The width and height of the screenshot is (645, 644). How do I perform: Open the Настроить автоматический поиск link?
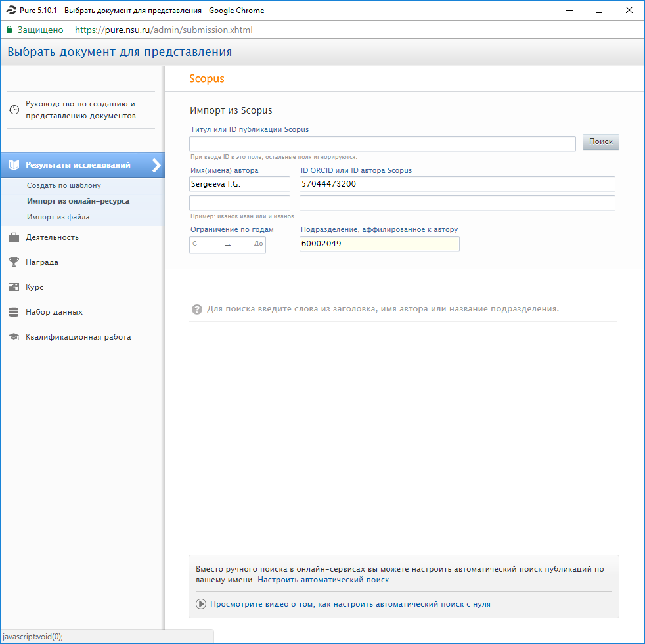pos(323,580)
